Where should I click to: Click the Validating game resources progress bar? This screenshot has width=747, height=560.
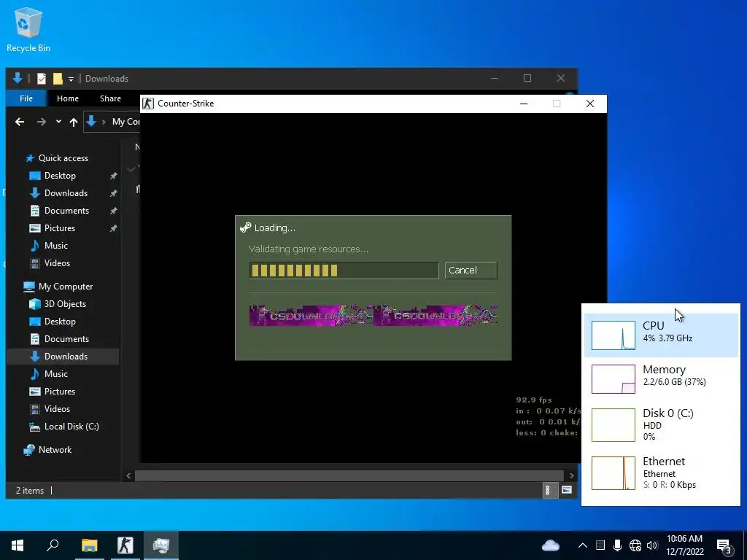click(344, 270)
